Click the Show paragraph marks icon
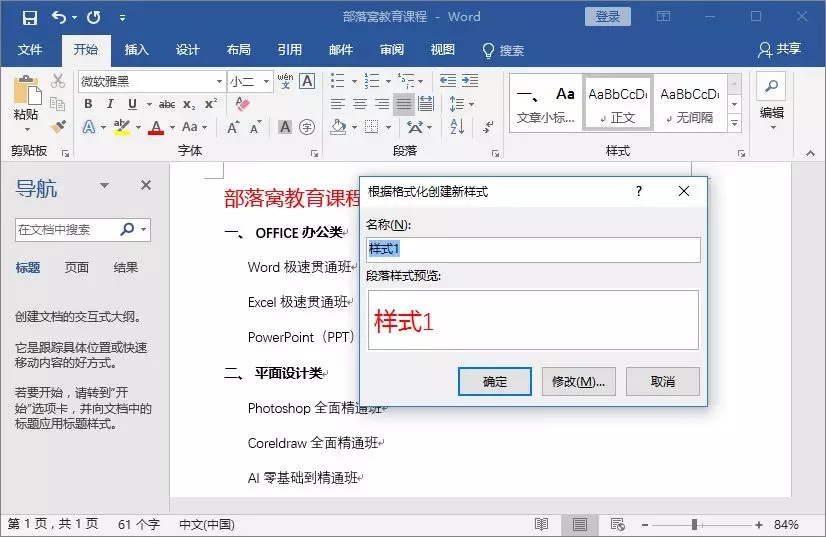Viewport: 826px width, 537px height. (488, 127)
